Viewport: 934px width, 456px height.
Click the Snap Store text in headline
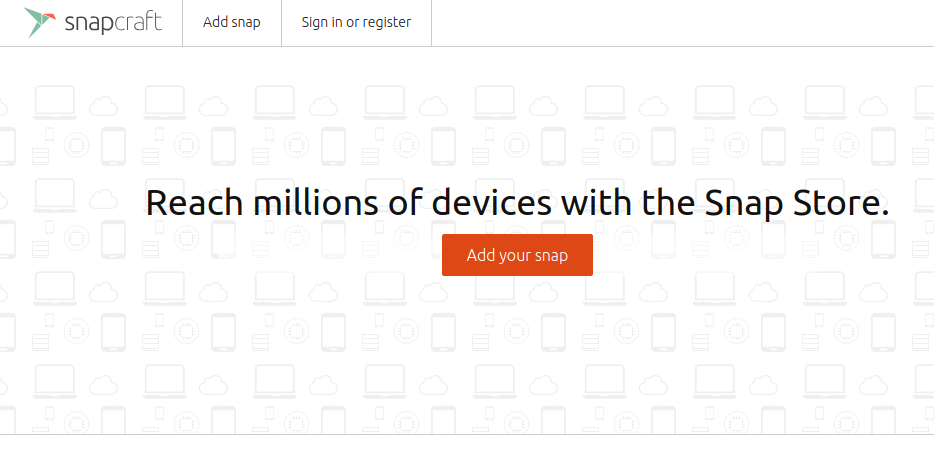(797, 204)
